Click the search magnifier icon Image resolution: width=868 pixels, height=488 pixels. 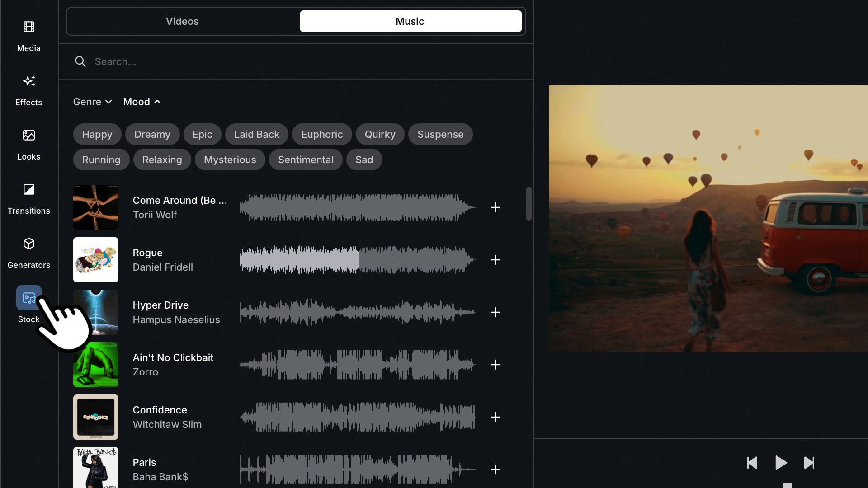(80, 61)
